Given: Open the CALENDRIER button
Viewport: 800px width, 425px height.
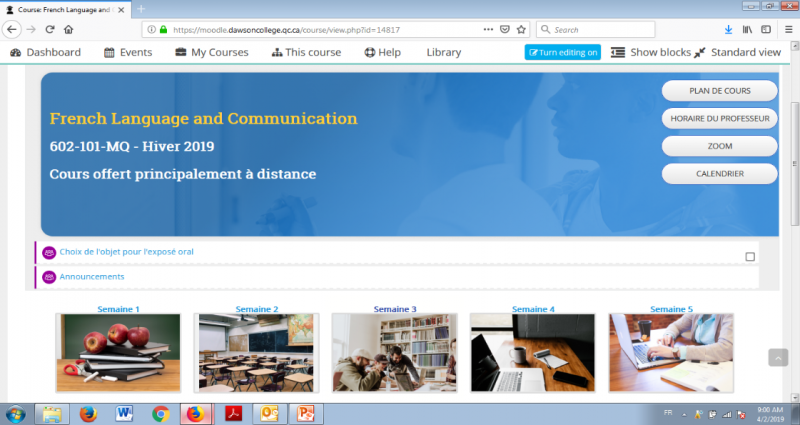Looking at the screenshot, I should [719, 173].
